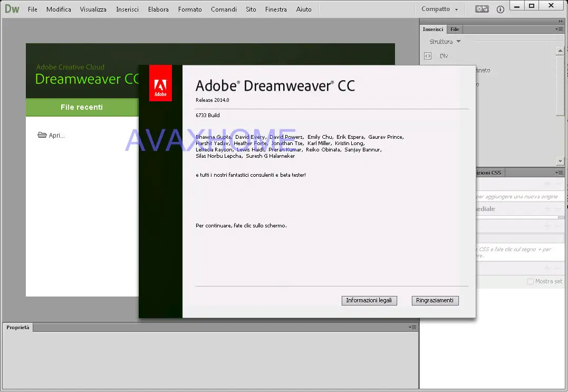Collapse panels with the double-arrow icon

561,22
